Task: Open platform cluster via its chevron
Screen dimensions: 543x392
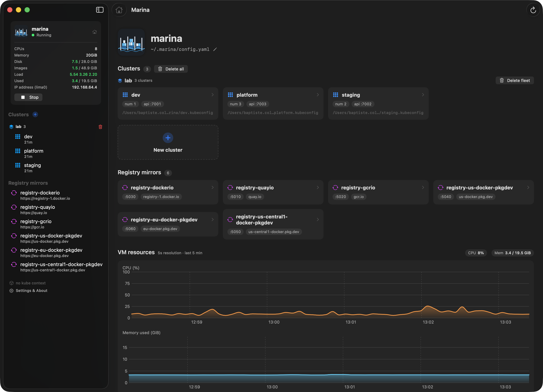Action: [318, 95]
